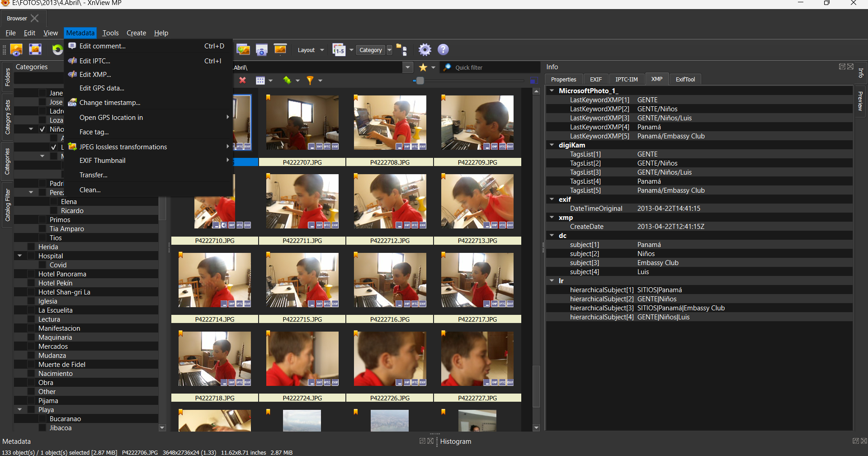Click the red X delete icon

pyautogui.click(x=243, y=81)
